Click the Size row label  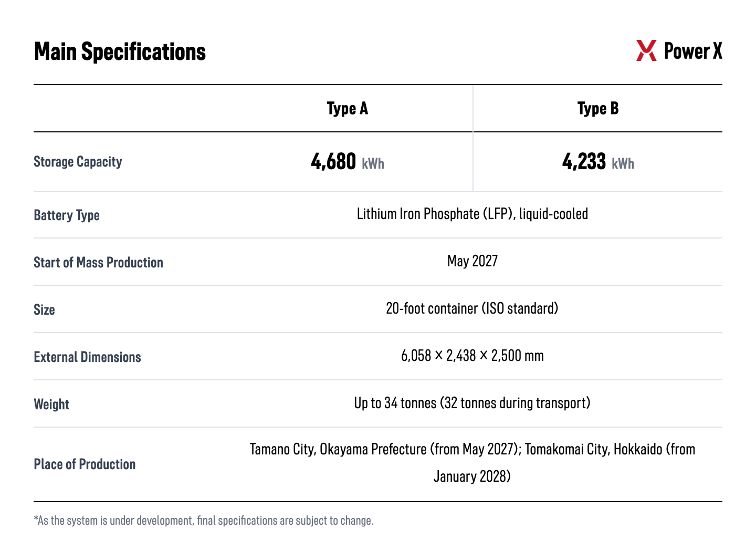tap(44, 309)
